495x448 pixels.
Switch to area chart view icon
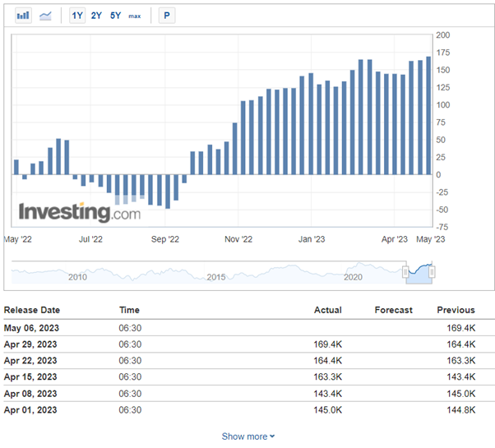click(x=46, y=16)
